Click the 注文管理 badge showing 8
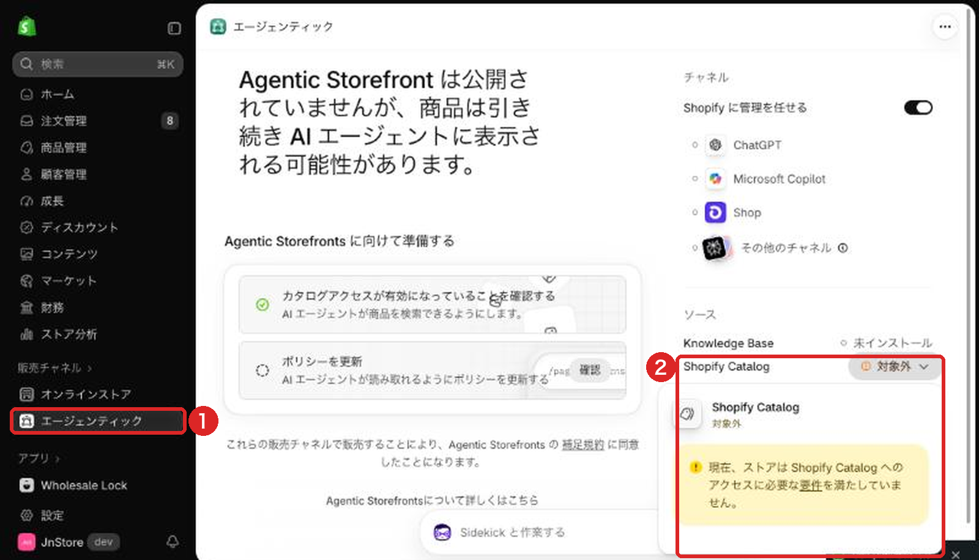The image size is (979, 560). tap(169, 120)
